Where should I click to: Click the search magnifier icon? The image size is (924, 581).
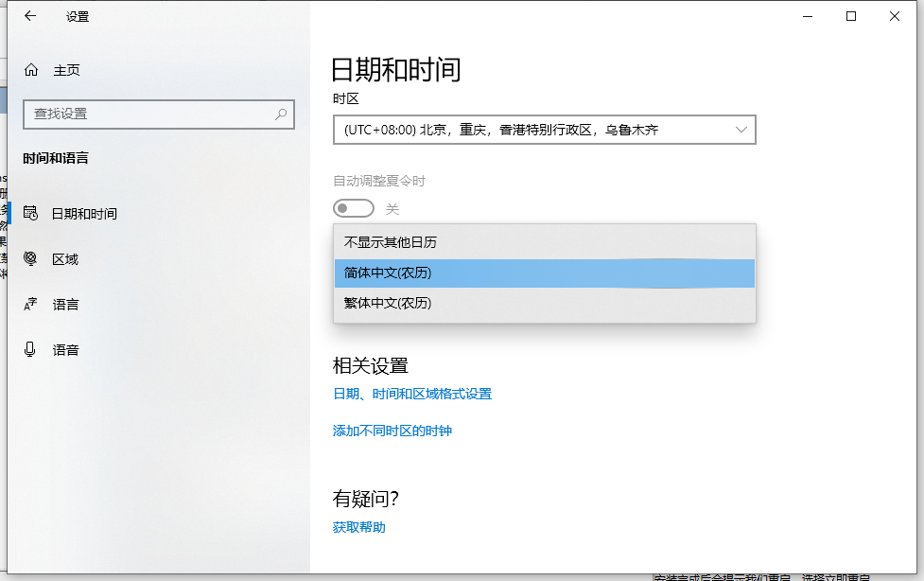281,114
